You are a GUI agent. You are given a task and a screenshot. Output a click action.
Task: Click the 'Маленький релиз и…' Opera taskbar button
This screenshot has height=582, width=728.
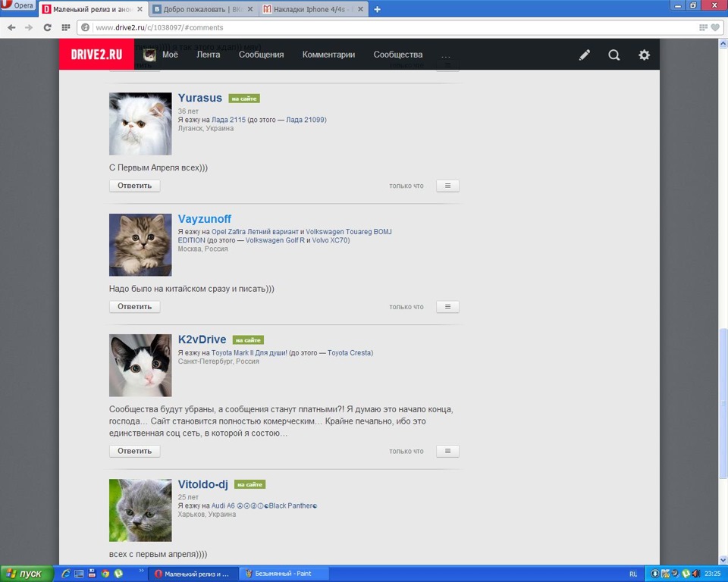click(x=194, y=574)
